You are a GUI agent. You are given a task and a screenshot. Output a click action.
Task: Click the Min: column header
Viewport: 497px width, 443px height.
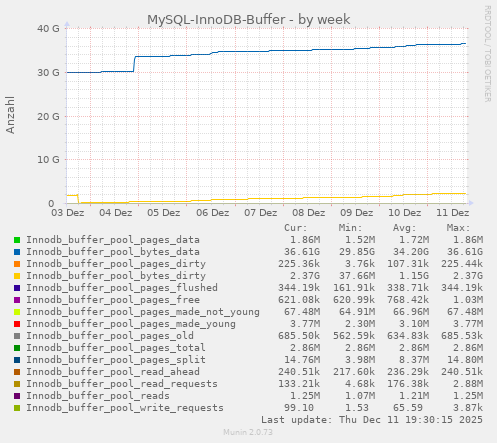tap(350, 228)
